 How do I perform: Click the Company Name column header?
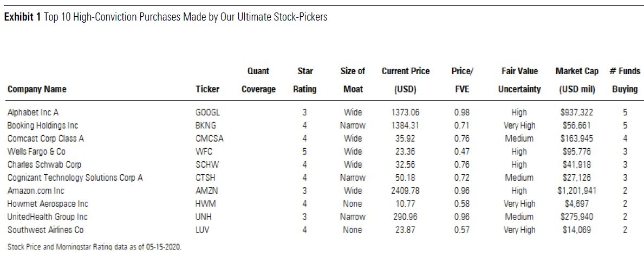pos(37,89)
